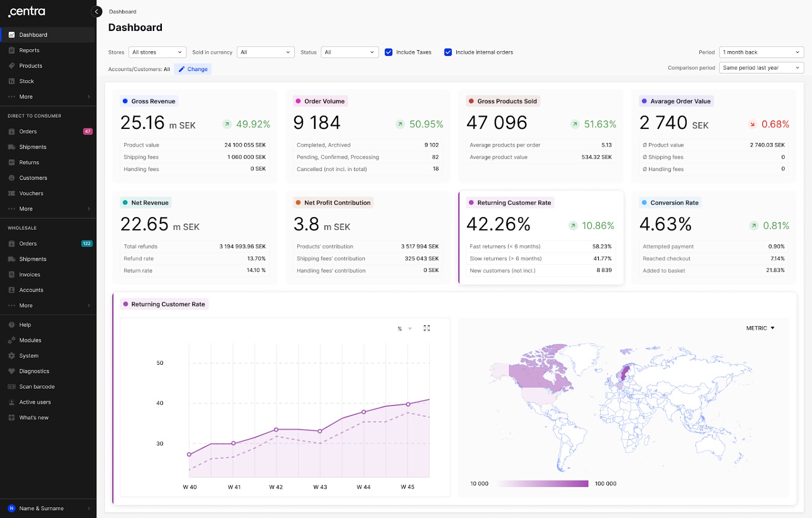Click the Products tag icon
The width and height of the screenshot is (812, 518).
tap(12, 66)
